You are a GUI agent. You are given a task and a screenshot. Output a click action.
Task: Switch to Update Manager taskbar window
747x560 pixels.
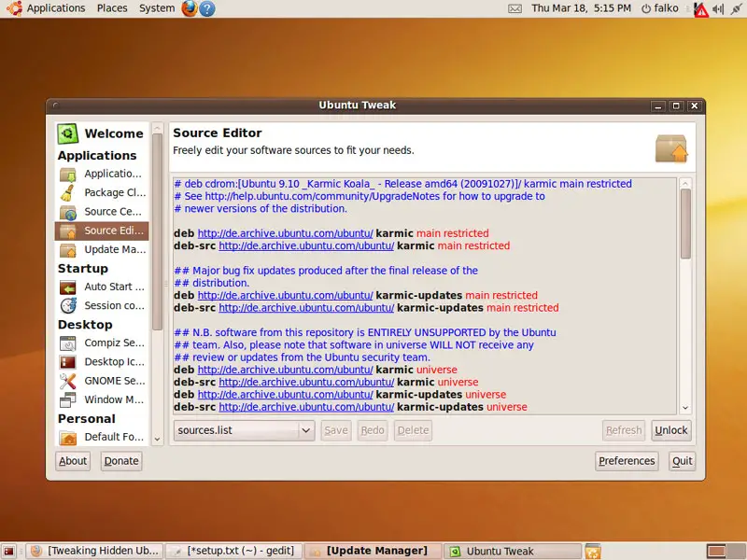(x=373, y=551)
